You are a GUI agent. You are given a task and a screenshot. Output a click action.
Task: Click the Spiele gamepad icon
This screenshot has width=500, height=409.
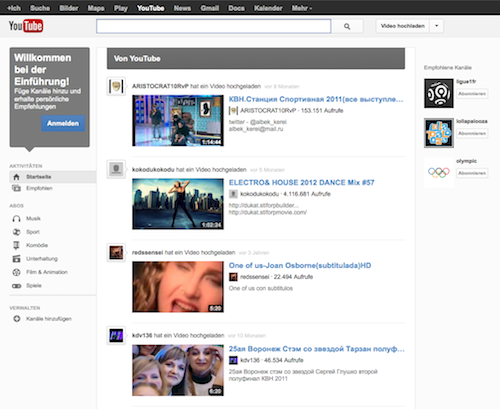tap(16, 286)
